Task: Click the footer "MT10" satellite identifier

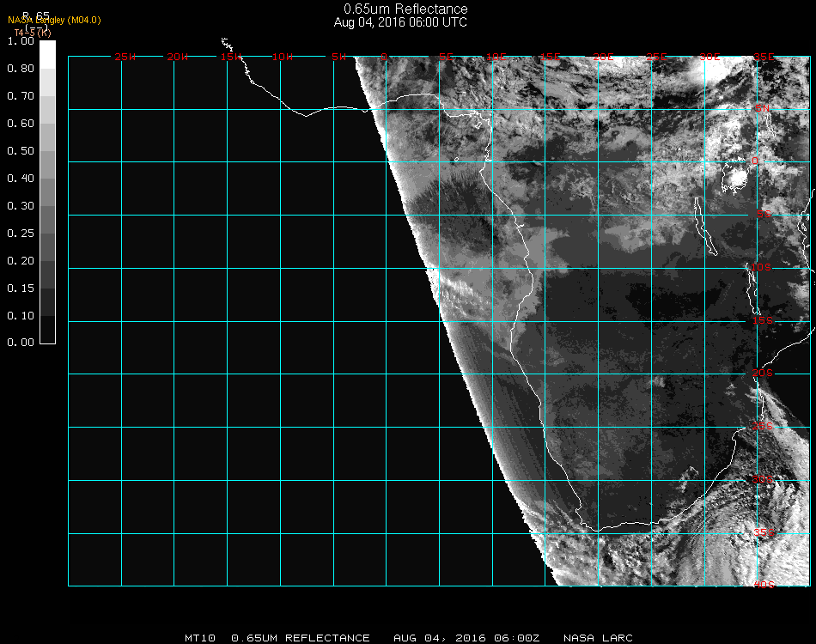Action: pyautogui.click(x=200, y=638)
